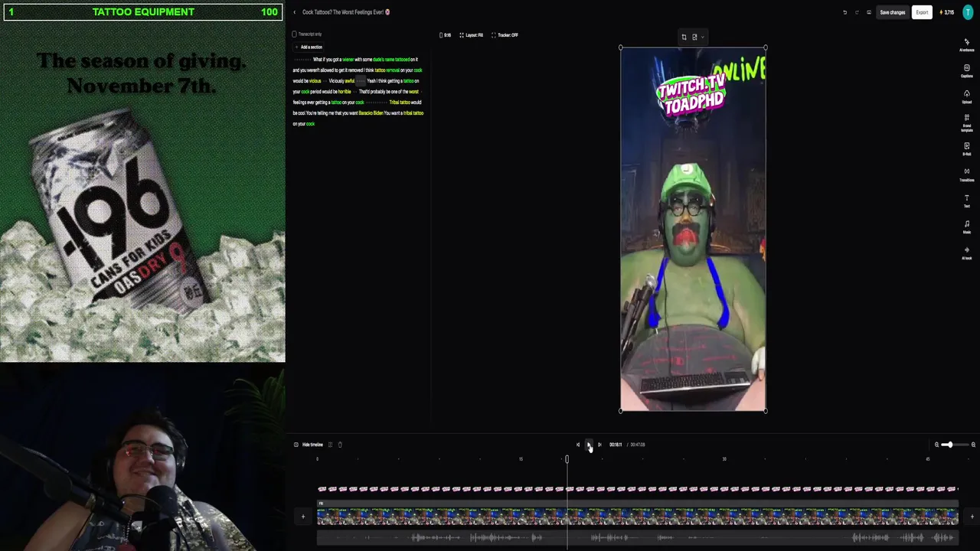
Task: Open the AI hook panel
Action: click(967, 253)
